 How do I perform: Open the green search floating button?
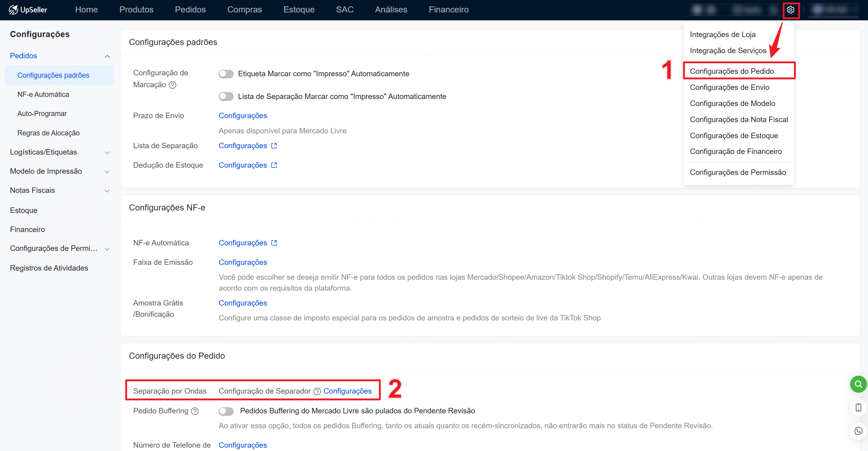point(858,384)
